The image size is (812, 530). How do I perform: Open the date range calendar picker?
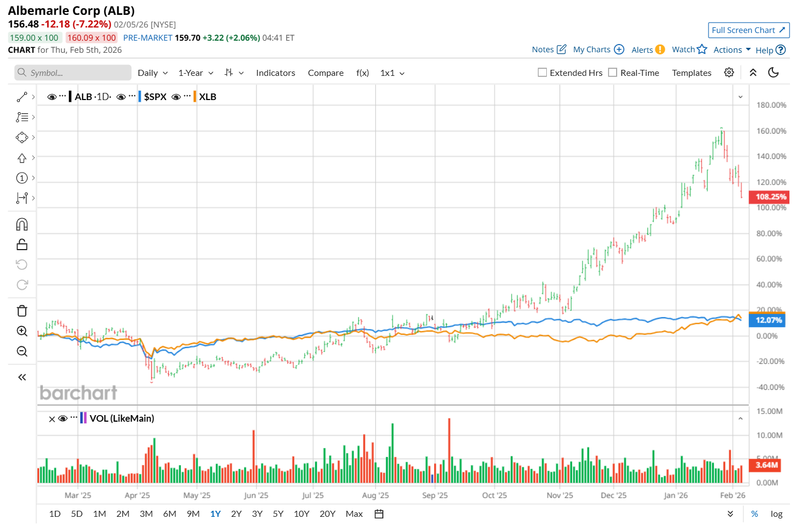379,514
